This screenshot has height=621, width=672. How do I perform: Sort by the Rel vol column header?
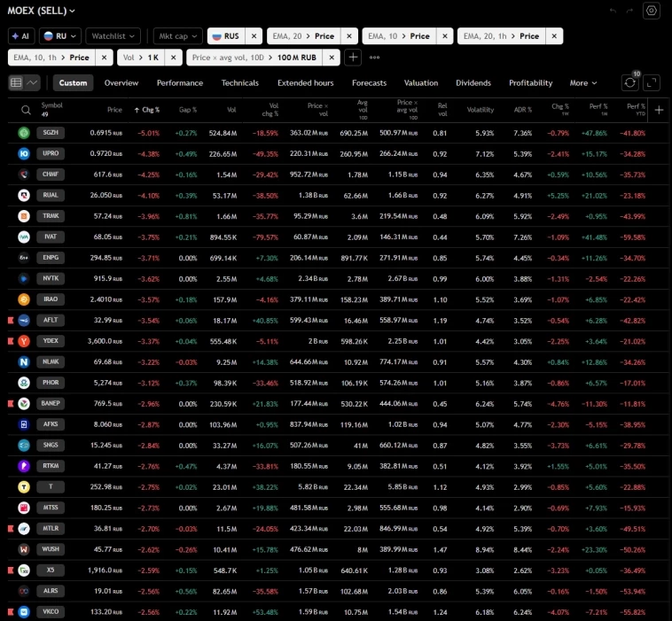442,110
